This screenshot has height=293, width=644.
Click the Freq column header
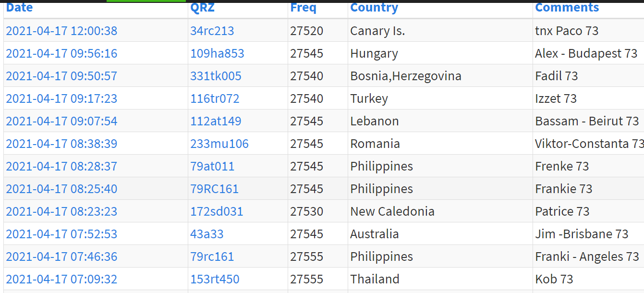303,8
